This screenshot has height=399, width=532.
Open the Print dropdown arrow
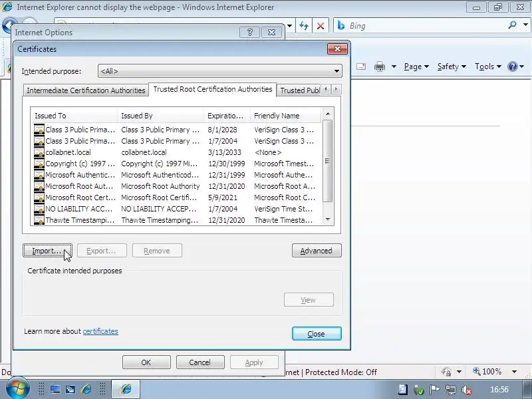click(x=394, y=66)
